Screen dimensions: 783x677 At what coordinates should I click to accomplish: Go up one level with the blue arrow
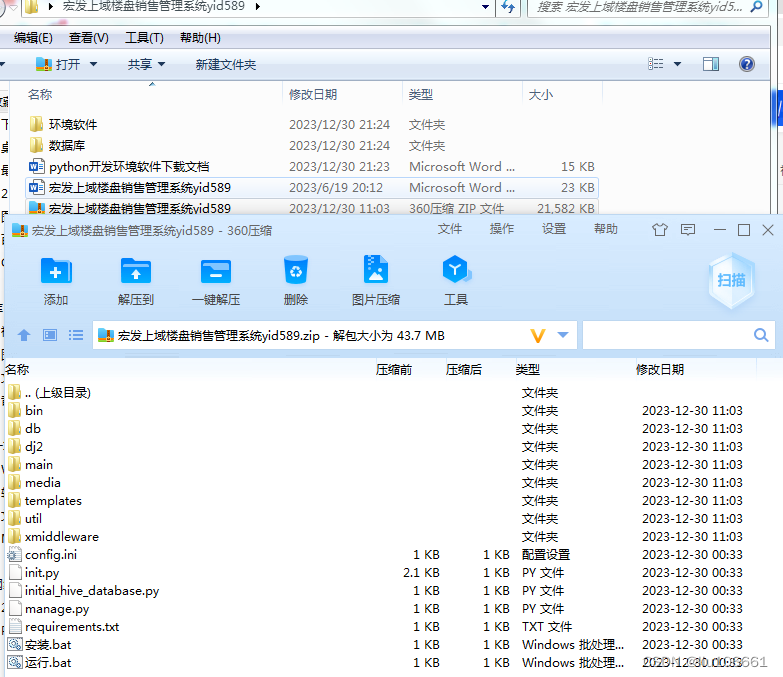[24, 335]
